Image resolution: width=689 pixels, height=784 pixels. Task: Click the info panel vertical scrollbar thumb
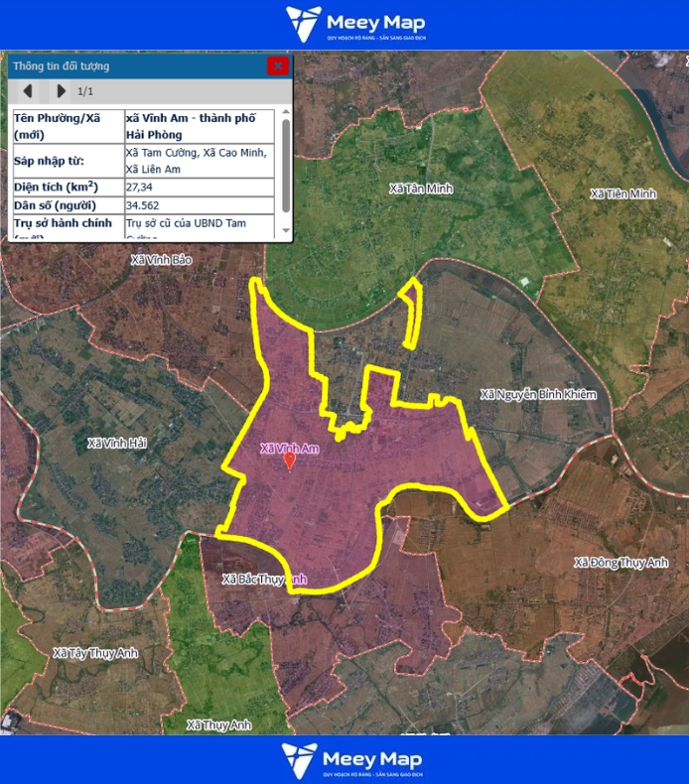287,164
